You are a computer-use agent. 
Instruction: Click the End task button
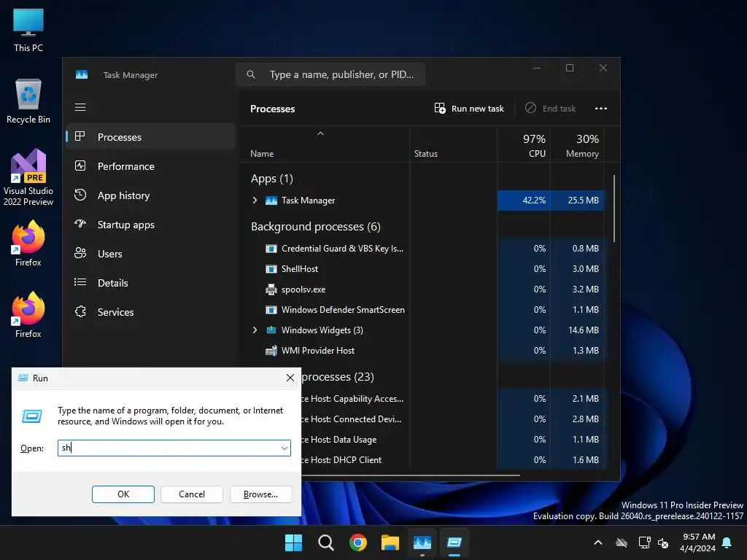click(x=550, y=109)
